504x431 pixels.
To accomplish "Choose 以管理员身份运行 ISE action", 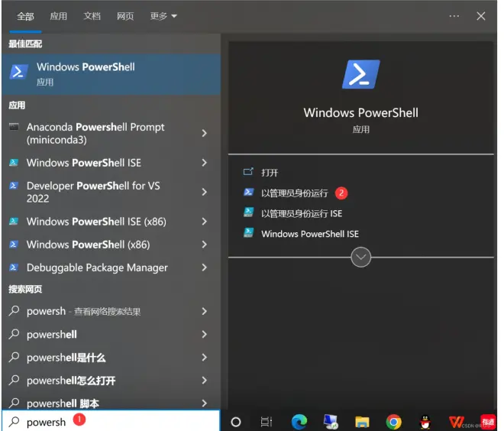I will tap(302, 213).
